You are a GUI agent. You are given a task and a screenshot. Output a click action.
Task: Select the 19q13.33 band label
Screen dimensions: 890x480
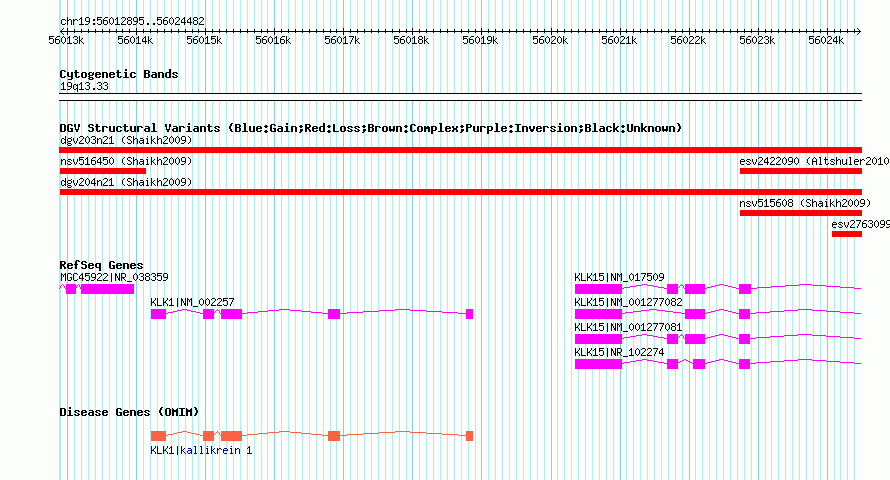(84, 86)
